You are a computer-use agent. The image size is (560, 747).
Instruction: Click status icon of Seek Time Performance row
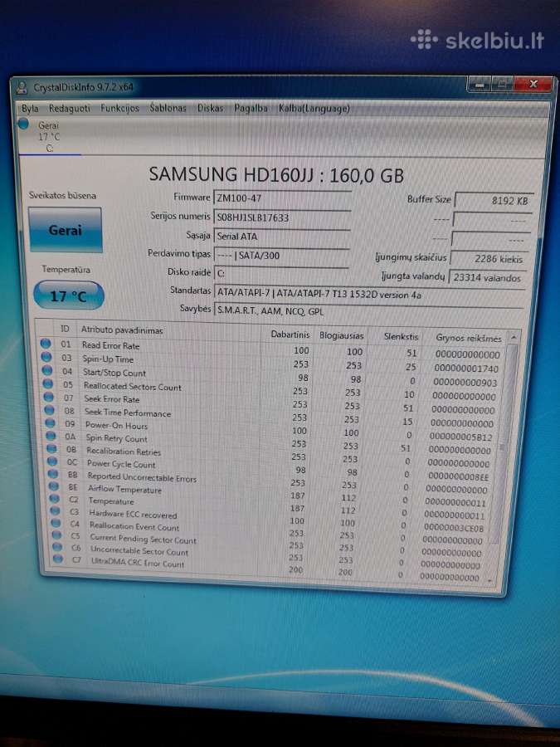pyautogui.click(x=49, y=409)
